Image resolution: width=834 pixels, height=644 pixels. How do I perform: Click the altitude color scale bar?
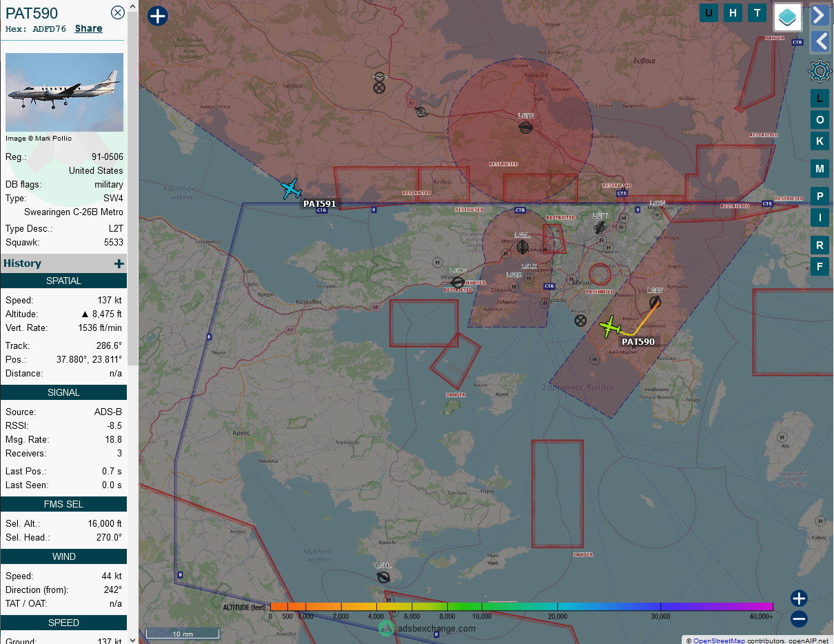click(522, 607)
